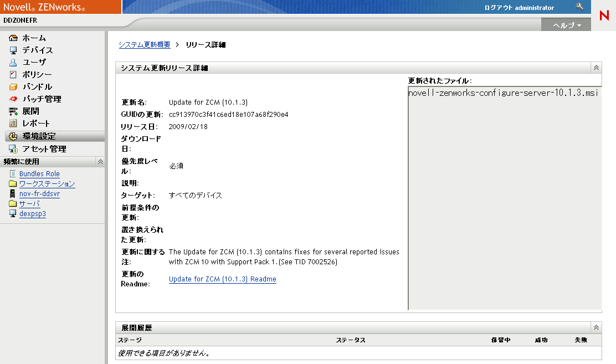Click the dexpsp3 workstation icon
The image size is (616, 364).
pyautogui.click(x=13, y=213)
